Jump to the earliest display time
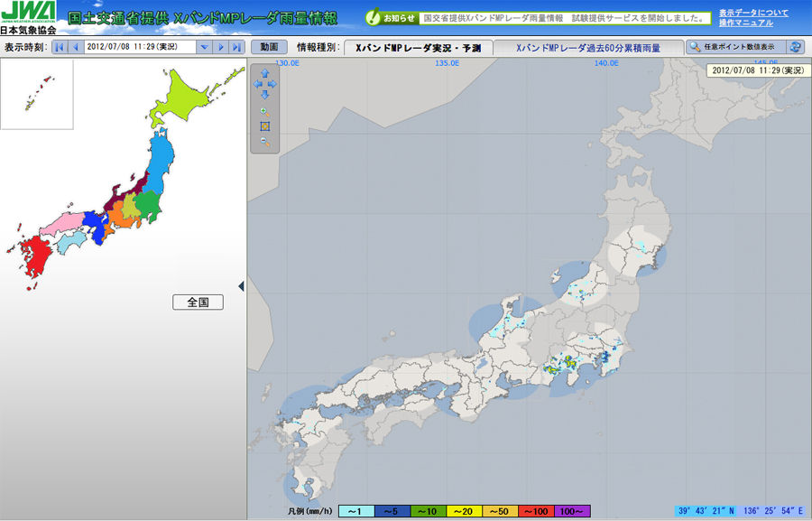 coord(60,47)
